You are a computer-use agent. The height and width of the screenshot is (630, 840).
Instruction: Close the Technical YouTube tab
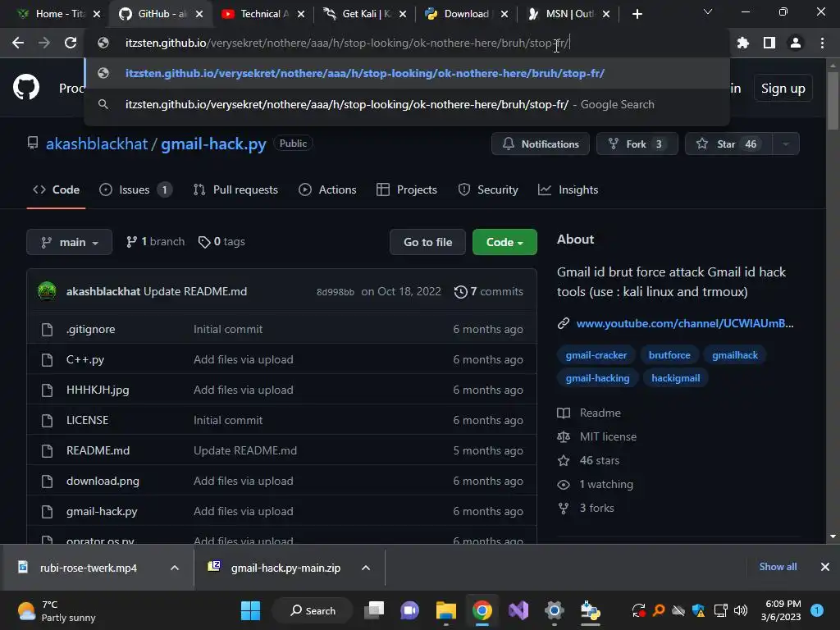point(301,14)
